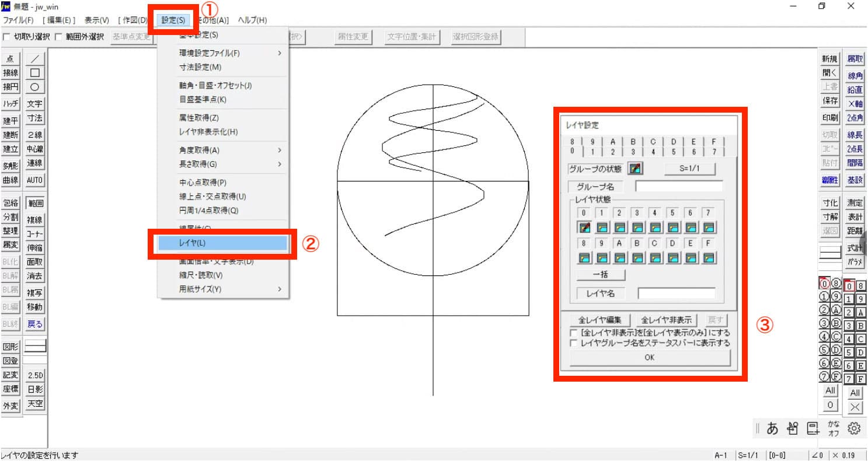Select the 文字 text tool
The width and height of the screenshot is (868, 461).
coord(35,104)
